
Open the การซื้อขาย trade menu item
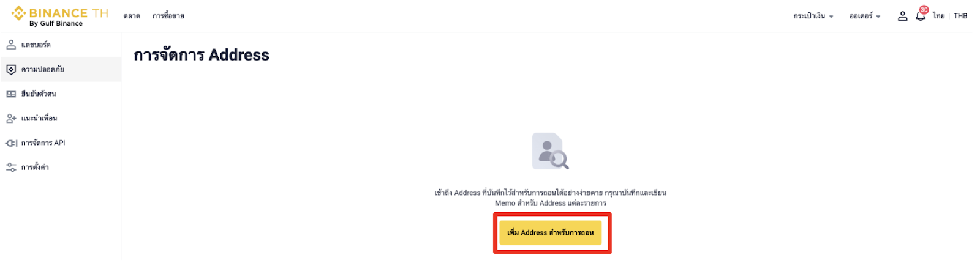[x=168, y=16]
